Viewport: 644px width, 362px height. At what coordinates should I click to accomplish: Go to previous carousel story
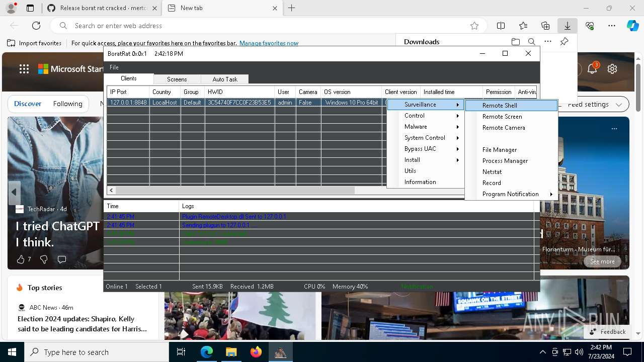14,192
